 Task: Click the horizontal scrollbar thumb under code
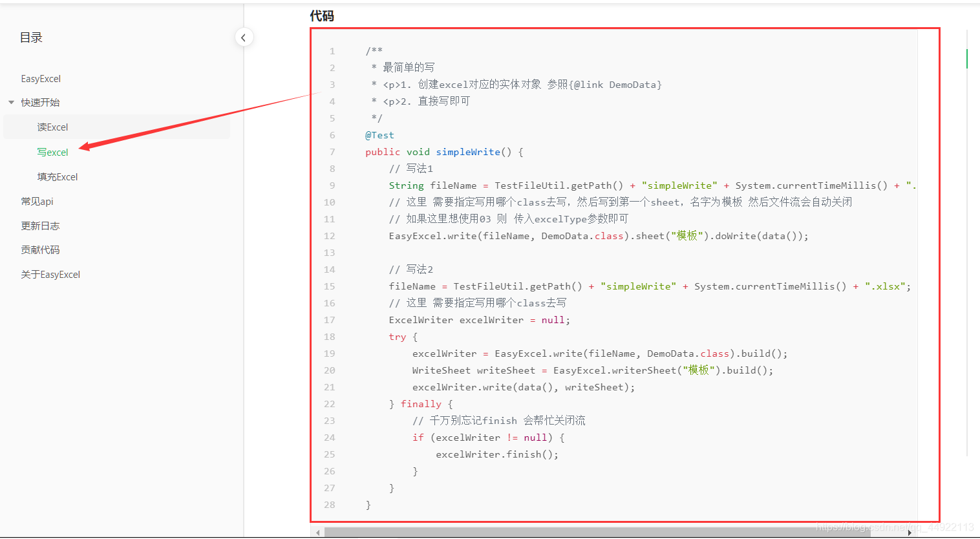pyautogui.click(x=597, y=533)
